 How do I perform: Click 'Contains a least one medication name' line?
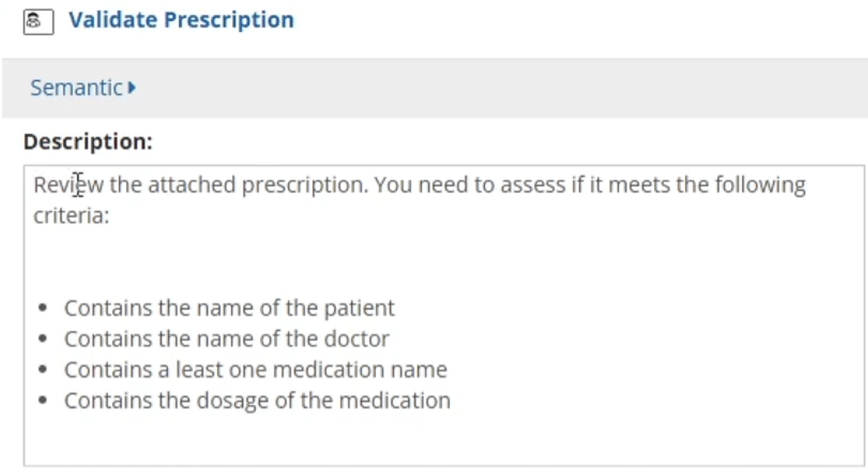(x=255, y=369)
